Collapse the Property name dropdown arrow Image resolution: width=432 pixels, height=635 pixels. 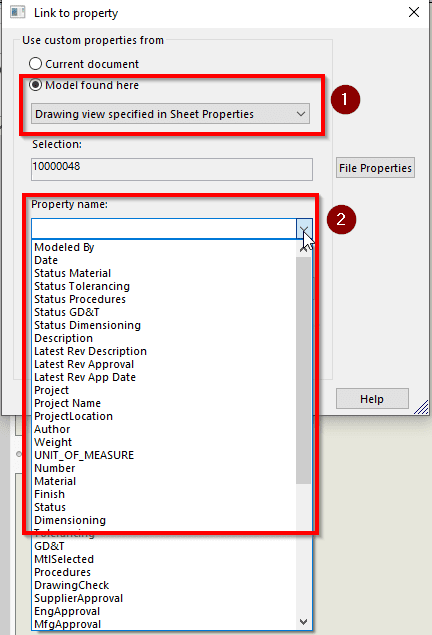click(304, 229)
